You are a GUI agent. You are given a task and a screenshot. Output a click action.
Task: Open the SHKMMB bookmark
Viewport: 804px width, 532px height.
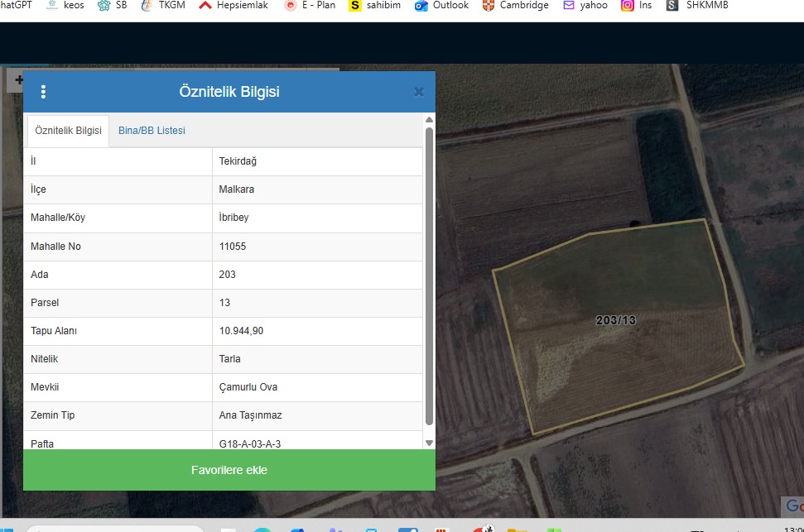(x=698, y=5)
